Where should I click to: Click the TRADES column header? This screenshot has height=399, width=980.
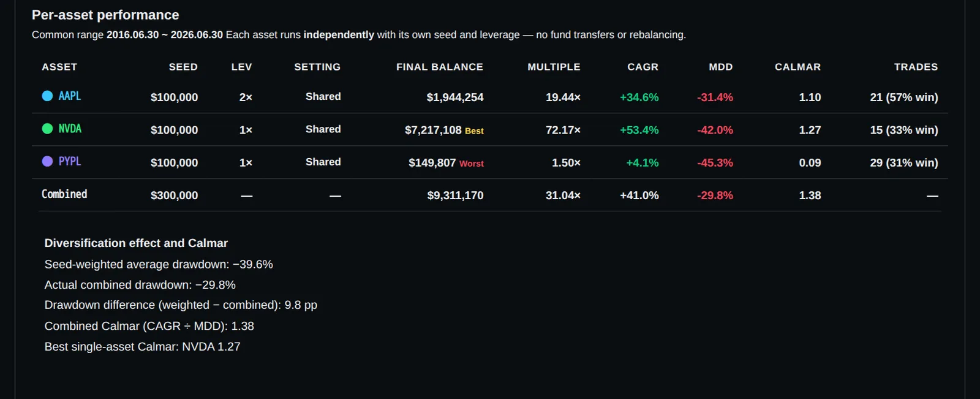(916, 67)
